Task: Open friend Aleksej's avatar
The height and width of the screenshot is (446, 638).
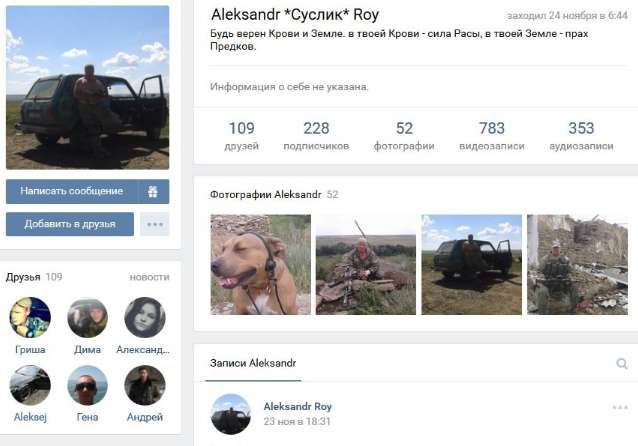Action: 30,385
